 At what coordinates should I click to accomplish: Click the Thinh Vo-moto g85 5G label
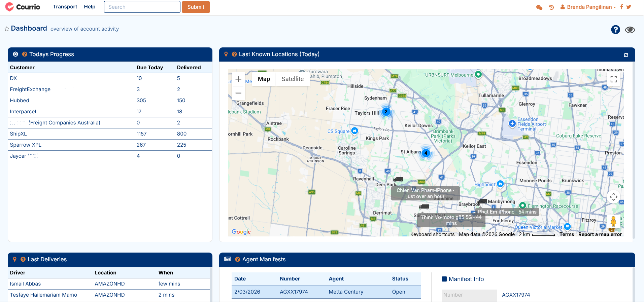[x=451, y=220]
